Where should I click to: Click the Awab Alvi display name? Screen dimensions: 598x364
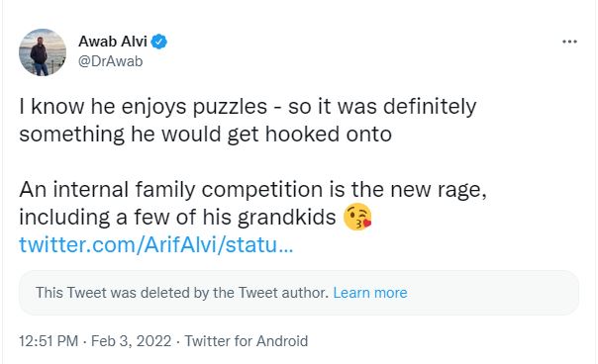point(113,42)
